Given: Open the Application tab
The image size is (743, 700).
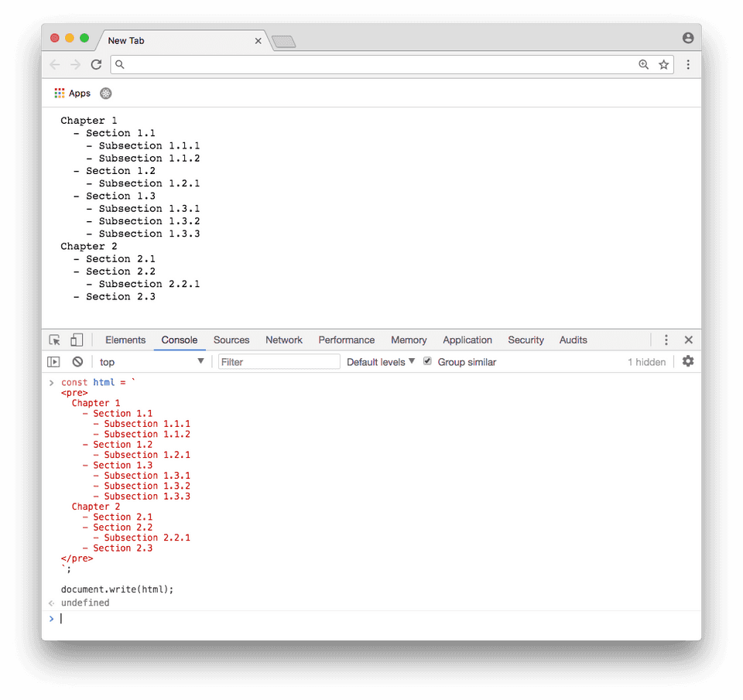Looking at the screenshot, I should [x=467, y=340].
